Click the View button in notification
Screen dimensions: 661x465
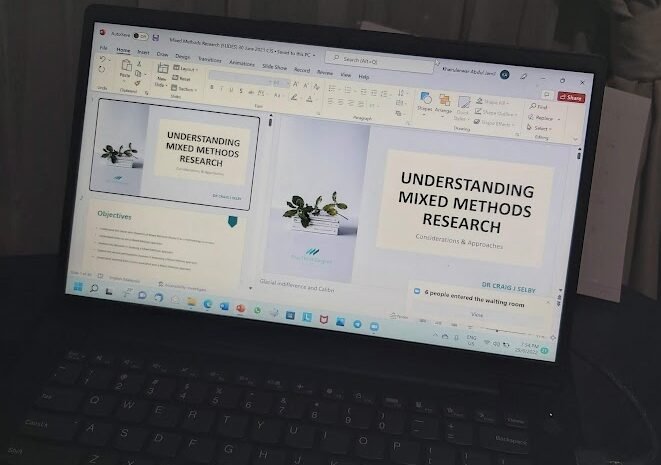(477, 315)
